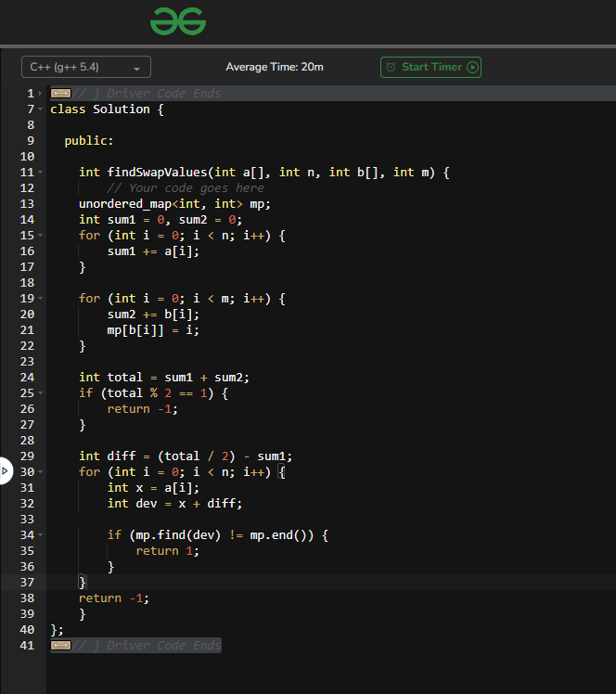Viewport: 616px width, 694px height.
Task: Click the '// Your code goes here' comment
Action: 186,188
